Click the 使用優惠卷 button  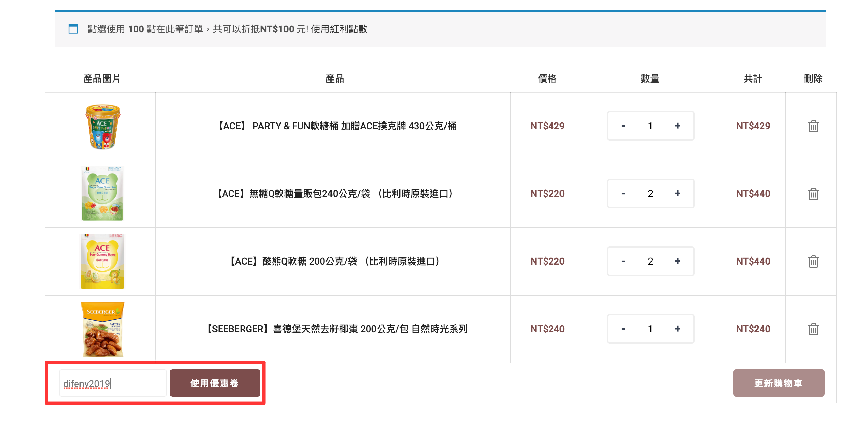215,383
